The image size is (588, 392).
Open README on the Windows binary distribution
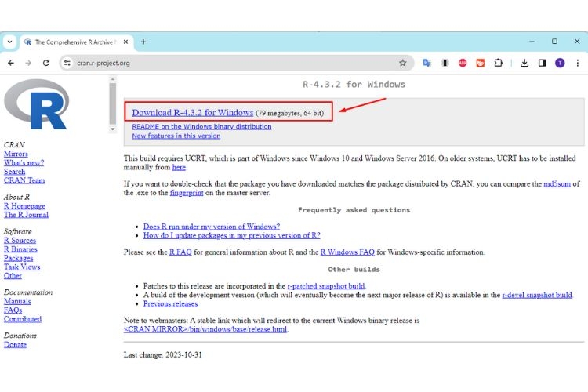click(201, 126)
